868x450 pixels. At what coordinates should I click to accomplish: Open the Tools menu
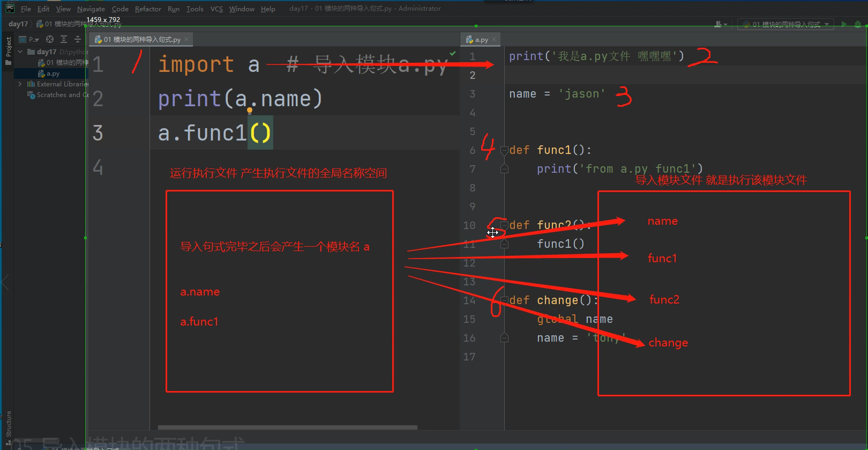195,9
